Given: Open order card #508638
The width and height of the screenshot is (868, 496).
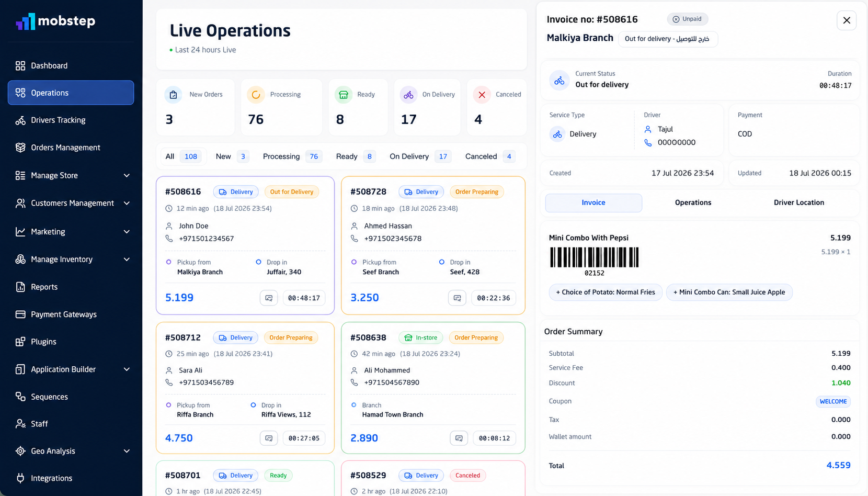Looking at the screenshot, I should pos(433,388).
